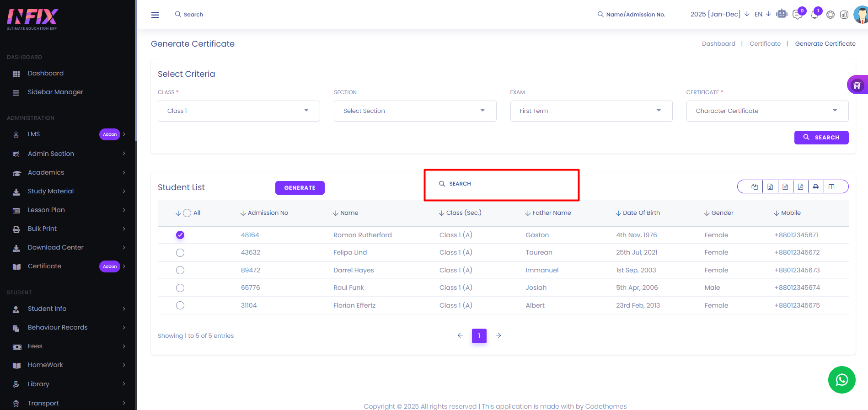Click the purple shopping cart side icon

[857, 85]
